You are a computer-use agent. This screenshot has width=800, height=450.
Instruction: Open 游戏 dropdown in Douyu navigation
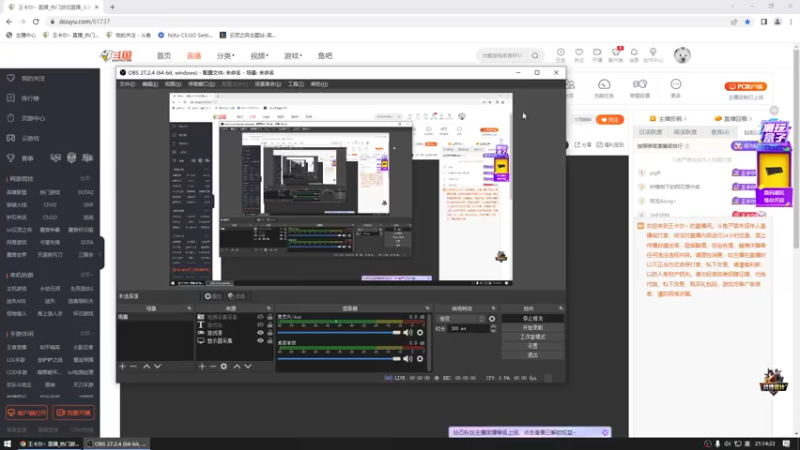(x=293, y=56)
